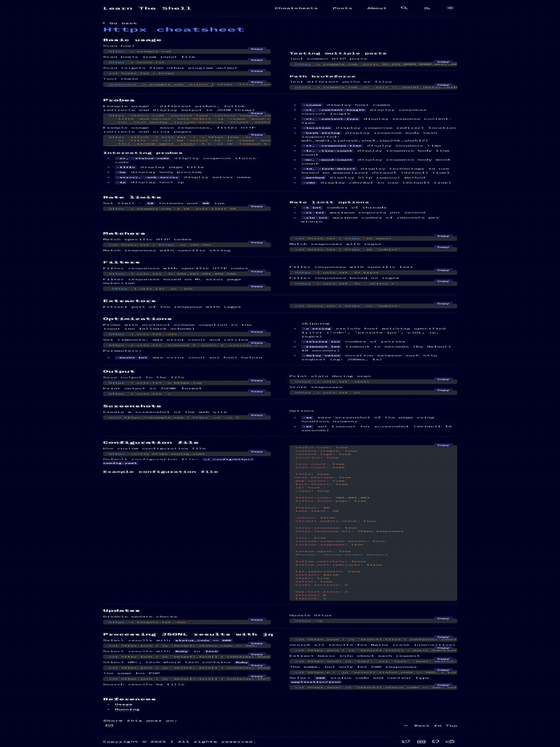The height and width of the screenshot is (747, 560).
Task: Open the search icon in header
Action: pyautogui.click(x=404, y=7)
